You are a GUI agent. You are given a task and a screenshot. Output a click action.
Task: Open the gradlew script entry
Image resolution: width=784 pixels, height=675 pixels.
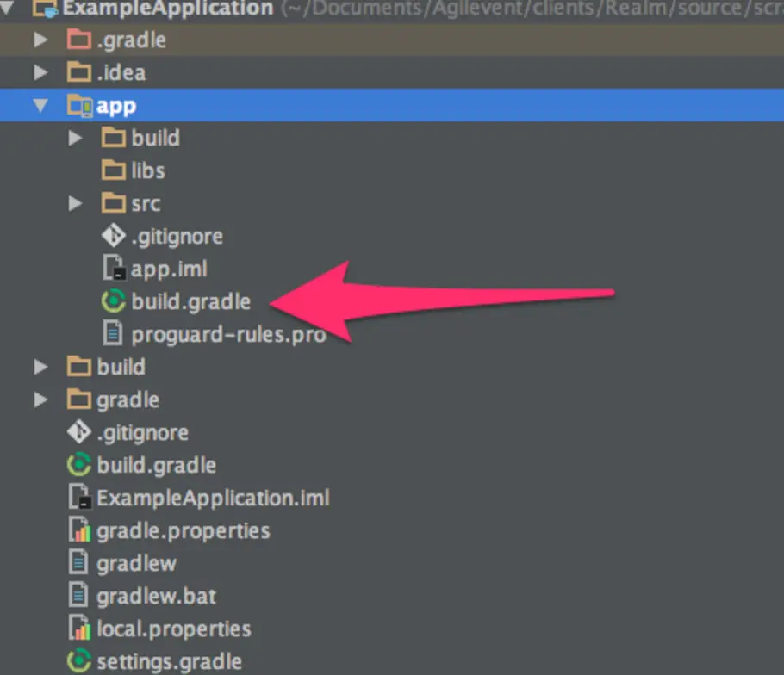click(x=78, y=563)
